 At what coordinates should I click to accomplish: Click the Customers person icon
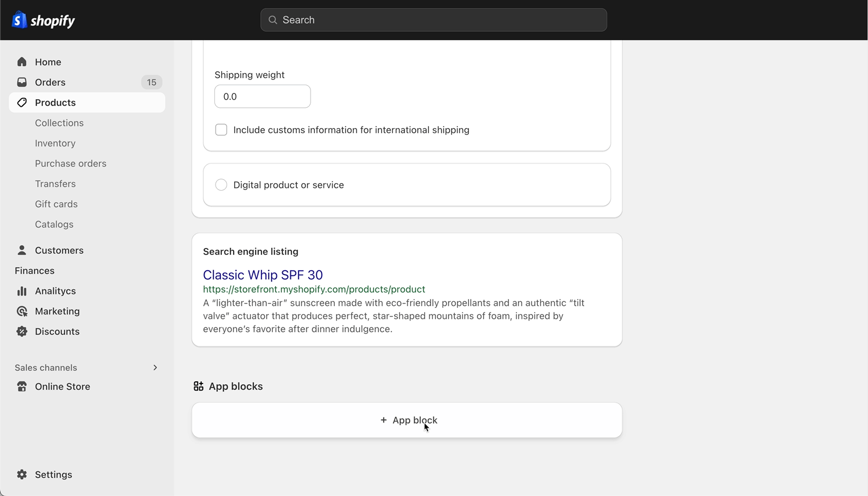coord(22,250)
